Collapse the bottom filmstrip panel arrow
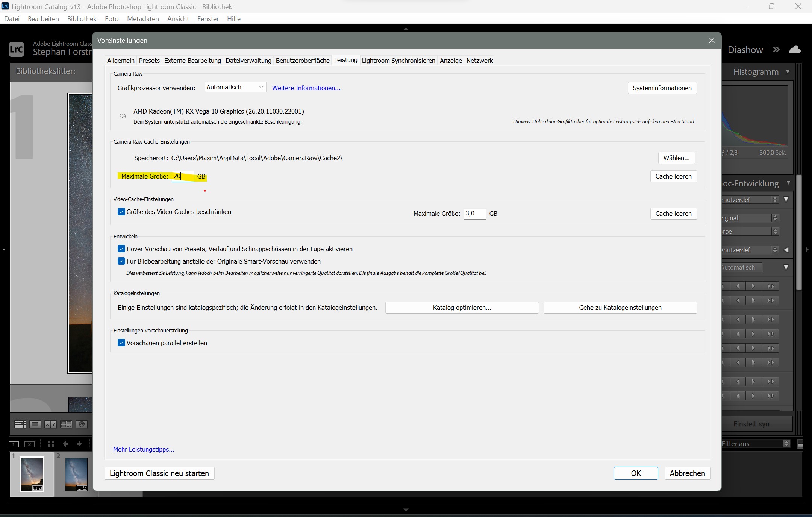Viewport: 812px width, 517px height. tap(406, 510)
